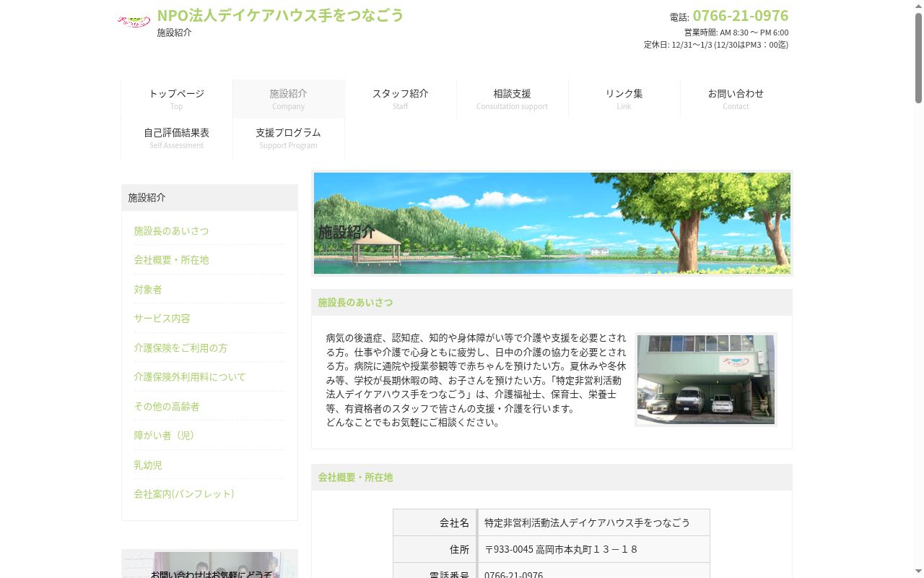Click the 住所 table header cell
924x578 pixels.
click(435, 549)
